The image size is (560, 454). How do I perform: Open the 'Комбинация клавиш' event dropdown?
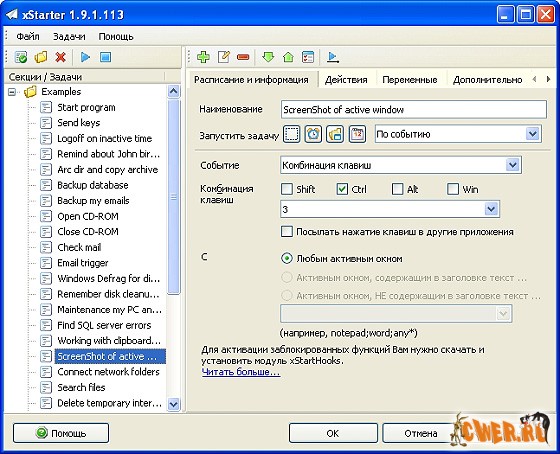pos(512,165)
